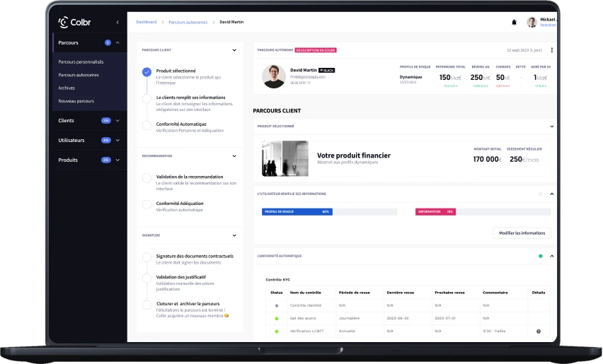603x364 pixels.
Task: Toggle the RECOMMANDATION panel chevron
Action: point(234,156)
